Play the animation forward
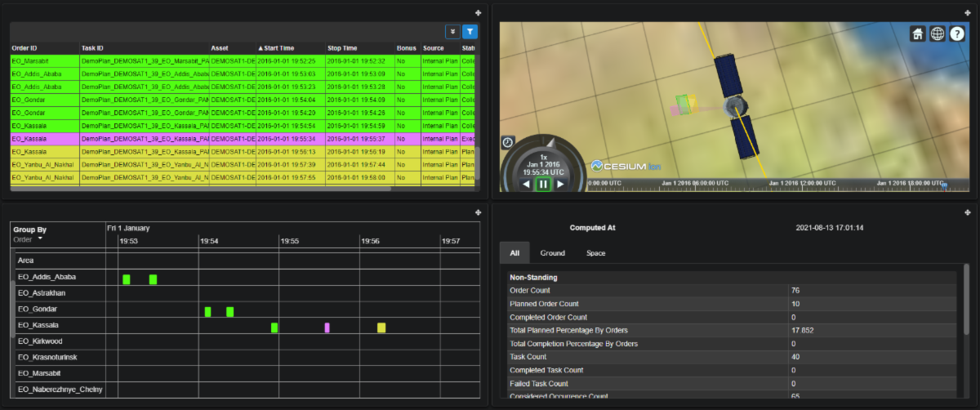The height and width of the screenshot is (410, 980). [x=560, y=185]
